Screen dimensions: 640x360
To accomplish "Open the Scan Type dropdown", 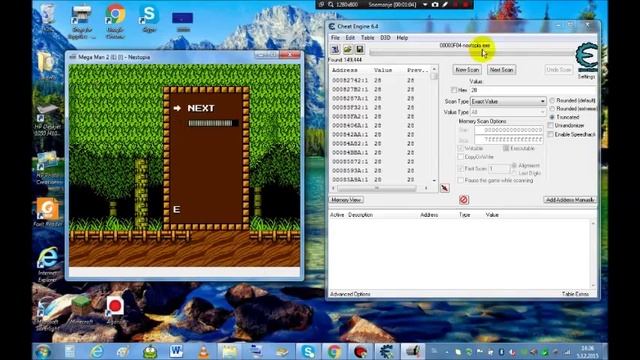I will click(x=508, y=101).
